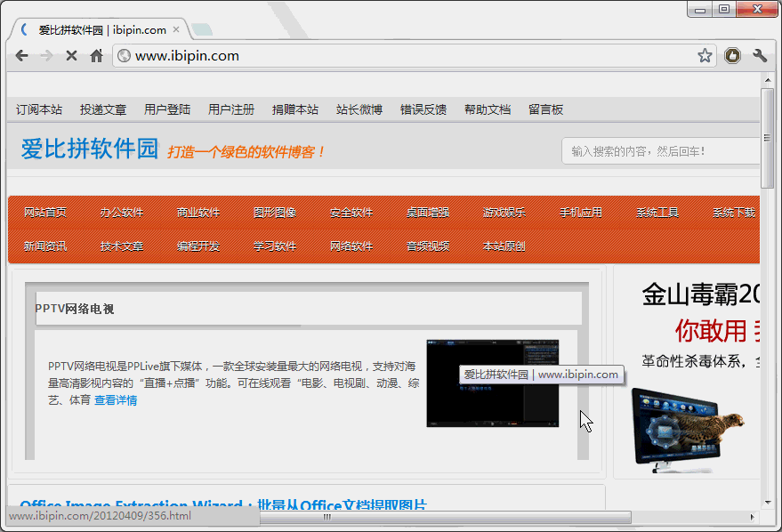The image size is (782, 532).
Task: Click the browser Back arrow
Action: (x=21, y=55)
